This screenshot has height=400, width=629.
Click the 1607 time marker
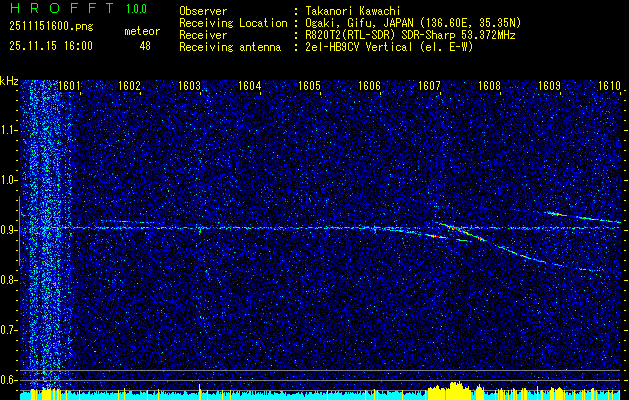tap(429, 86)
